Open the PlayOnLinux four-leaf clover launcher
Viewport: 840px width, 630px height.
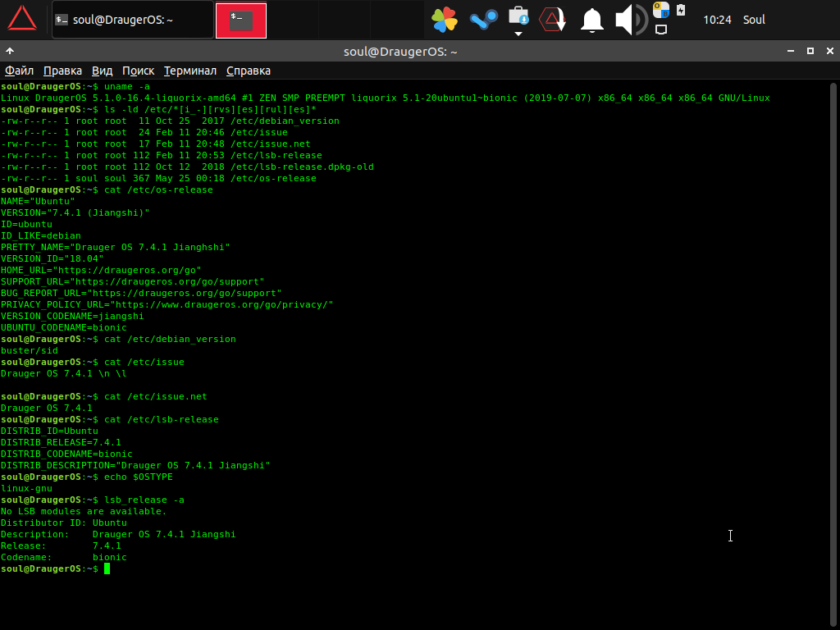point(445,20)
